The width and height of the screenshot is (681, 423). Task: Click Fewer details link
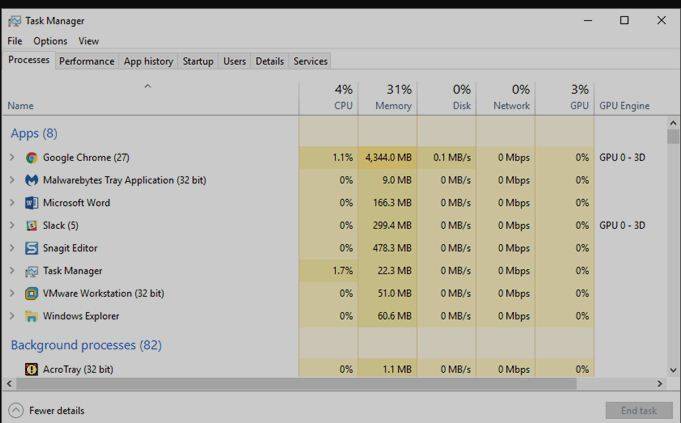[x=57, y=410]
